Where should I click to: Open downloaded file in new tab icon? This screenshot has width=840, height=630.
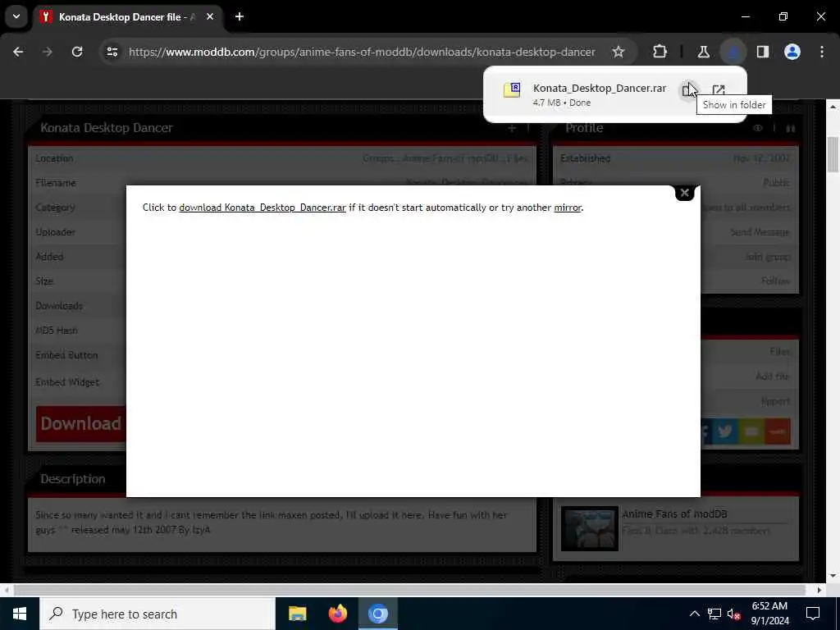pos(719,90)
